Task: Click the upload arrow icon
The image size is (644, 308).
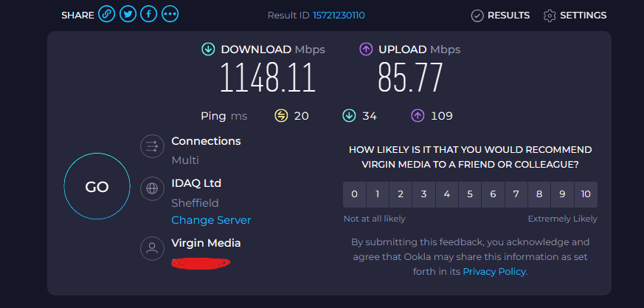Action: point(366,49)
